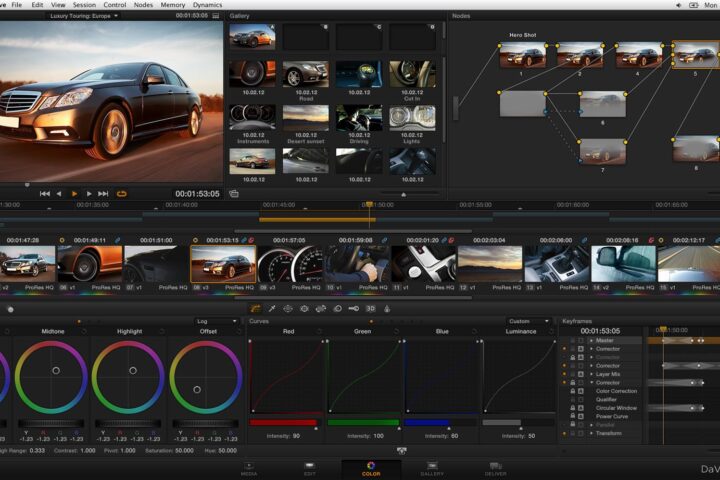The image size is (720, 480).
Task: Open the Key palette icon
Action: tap(354, 309)
